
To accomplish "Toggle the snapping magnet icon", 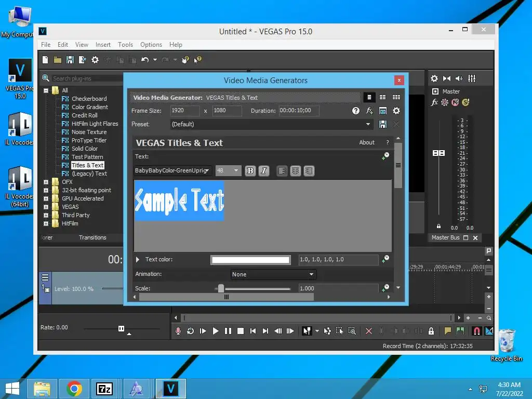I will pyautogui.click(x=476, y=331).
